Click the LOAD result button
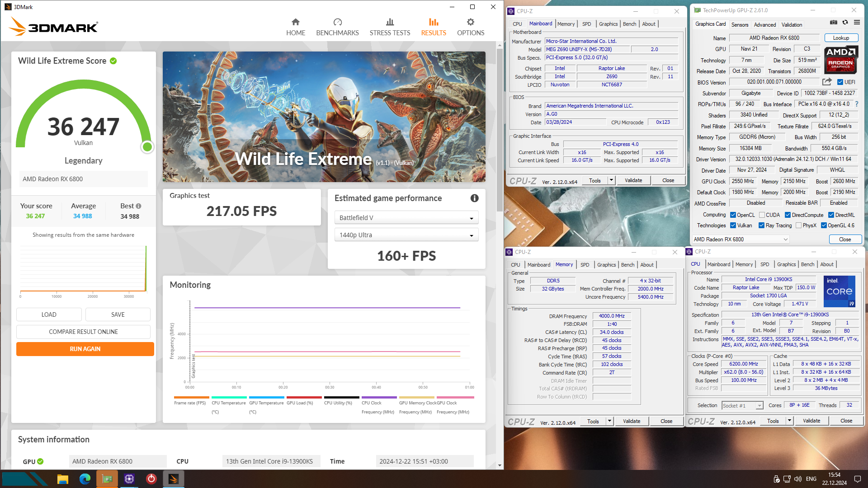Image resolution: width=868 pixels, height=488 pixels. [x=49, y=314]
